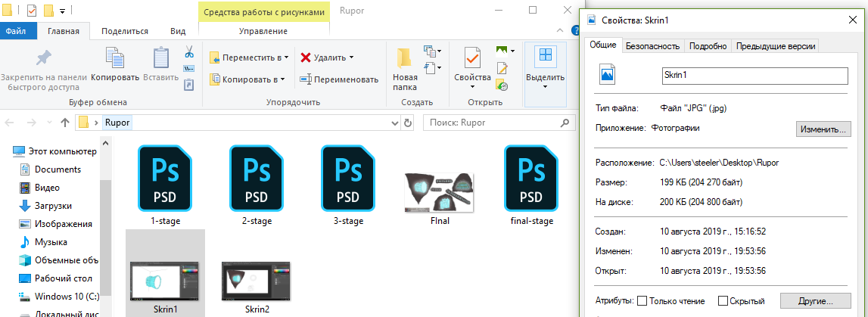Open Изображения in navigation pane
868x317 pixels.
pyautogui.click(x=55, y=224)
